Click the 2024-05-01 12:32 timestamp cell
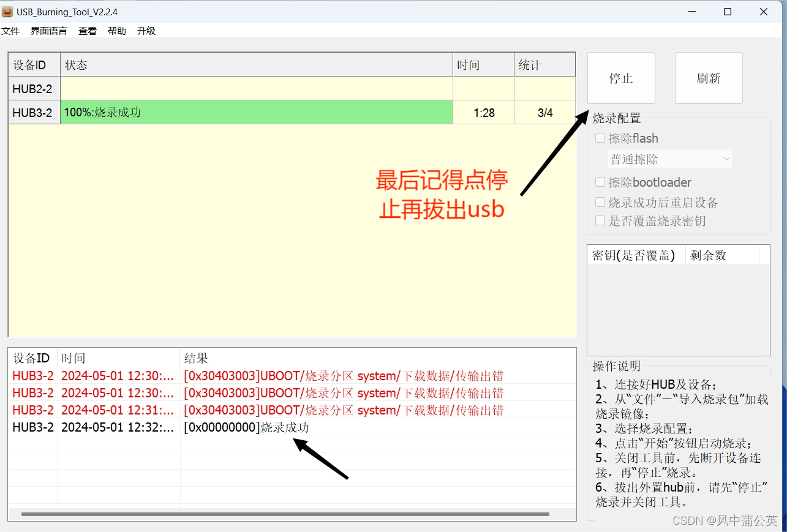Image resolution: width=787 pixels, height=532 pixels. 118,427
